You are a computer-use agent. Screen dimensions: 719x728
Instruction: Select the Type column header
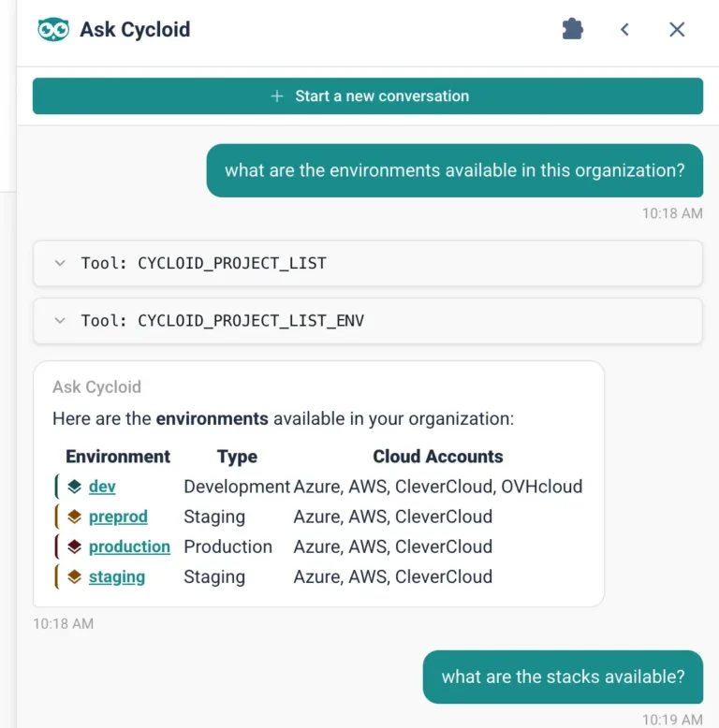237,457
